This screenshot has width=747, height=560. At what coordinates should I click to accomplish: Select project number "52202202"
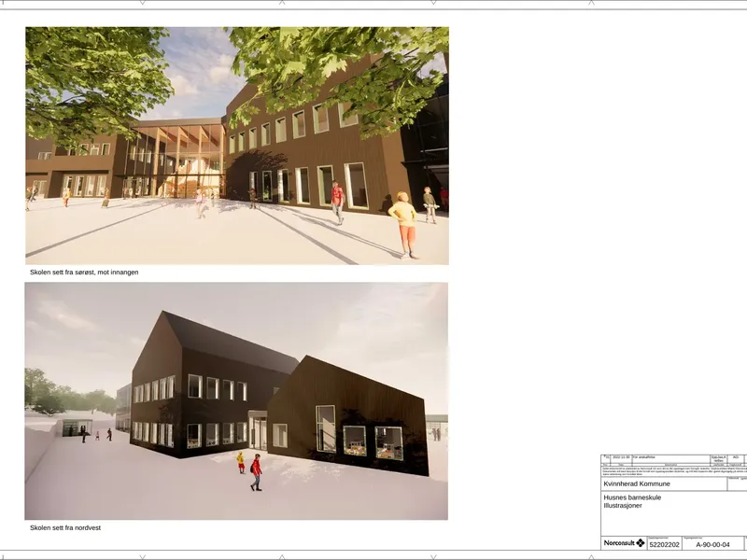[x=665, y=544]
